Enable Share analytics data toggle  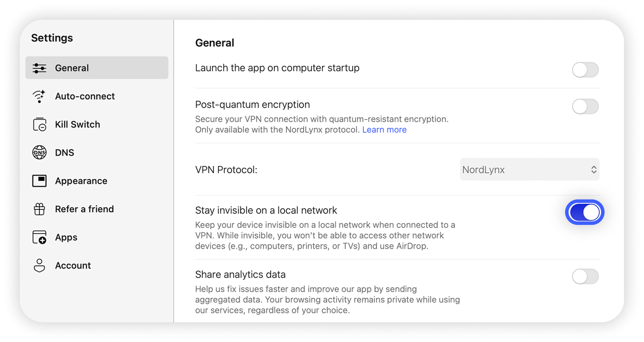tap(585, 276)
